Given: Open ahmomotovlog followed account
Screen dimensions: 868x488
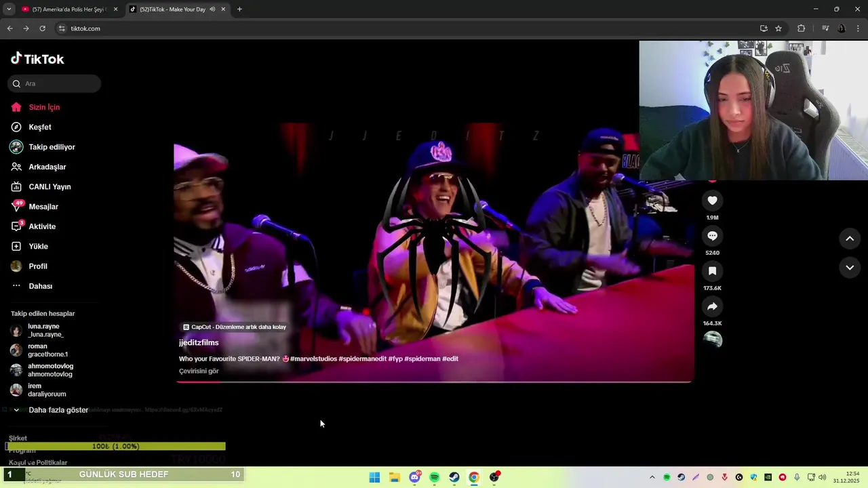Looking at the screenshot, I should (50, 370).
